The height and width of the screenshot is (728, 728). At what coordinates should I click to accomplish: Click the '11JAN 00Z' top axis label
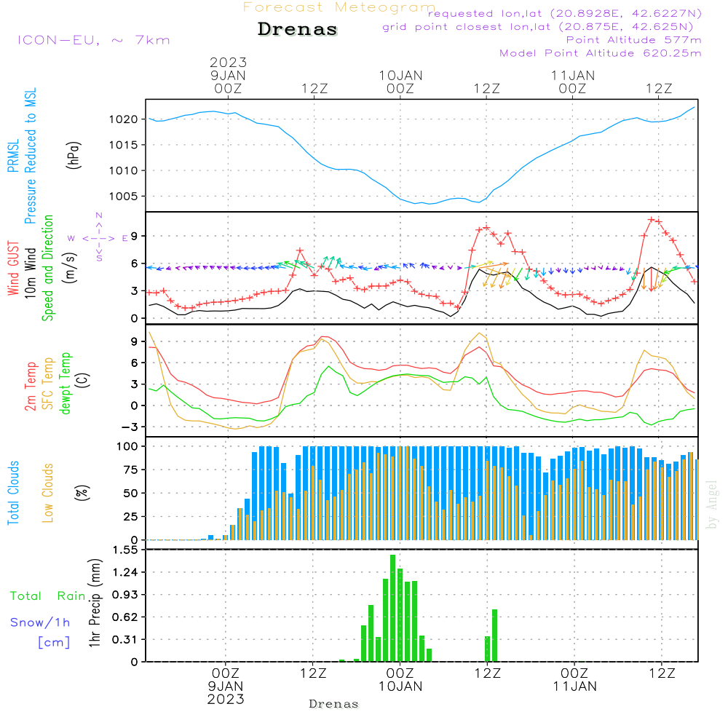(x=572, y=82)
